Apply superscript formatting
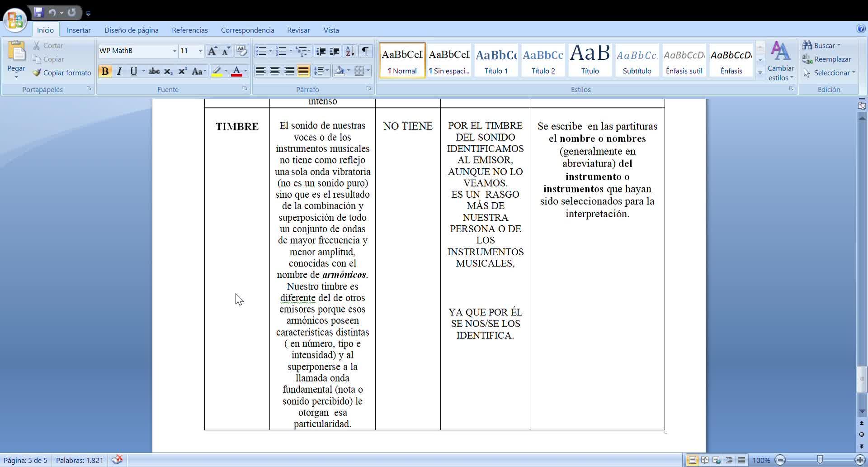The width and height of the screenshot is (868, 467). [182, 71]
